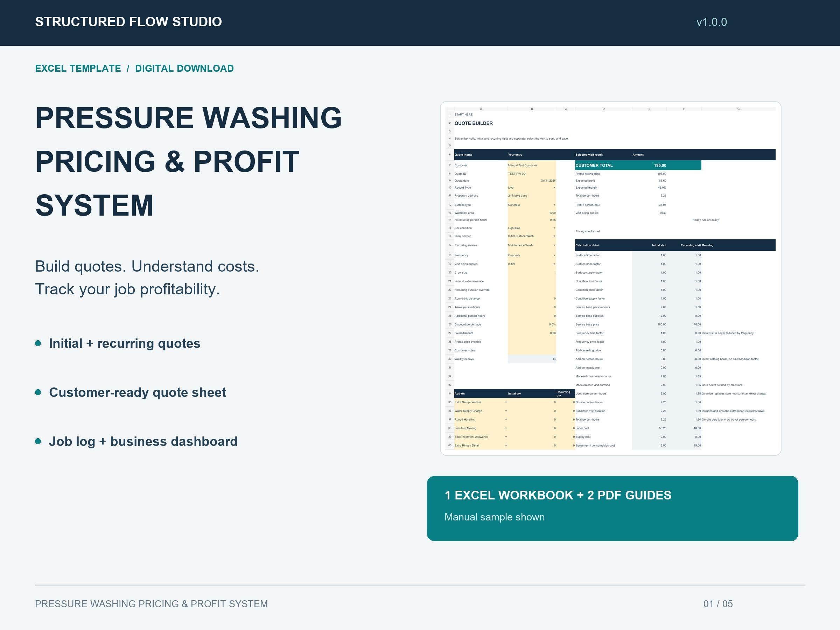Click the Oct 8, 2026 date cell
The width and height of the screenshot is (840, 630).
pyautogui.click(x=532, y=181)
